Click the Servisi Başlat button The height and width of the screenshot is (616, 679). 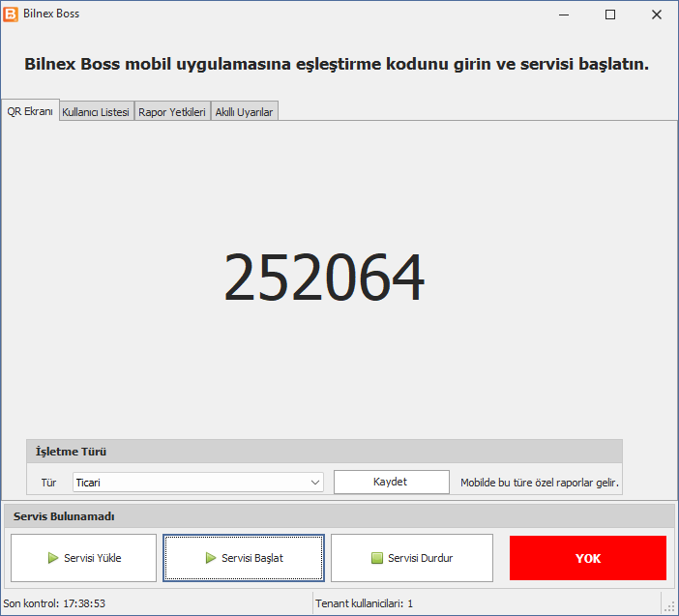pos(244,558)
